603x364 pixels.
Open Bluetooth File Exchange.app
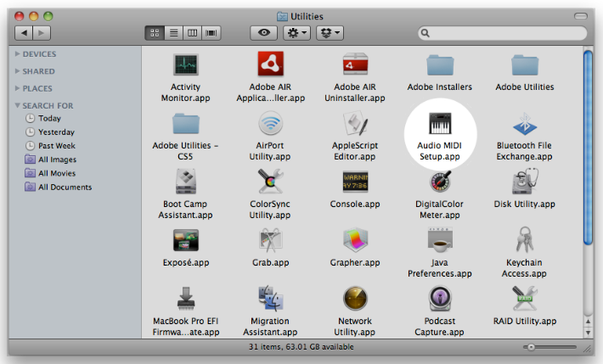tap(524, 126)
